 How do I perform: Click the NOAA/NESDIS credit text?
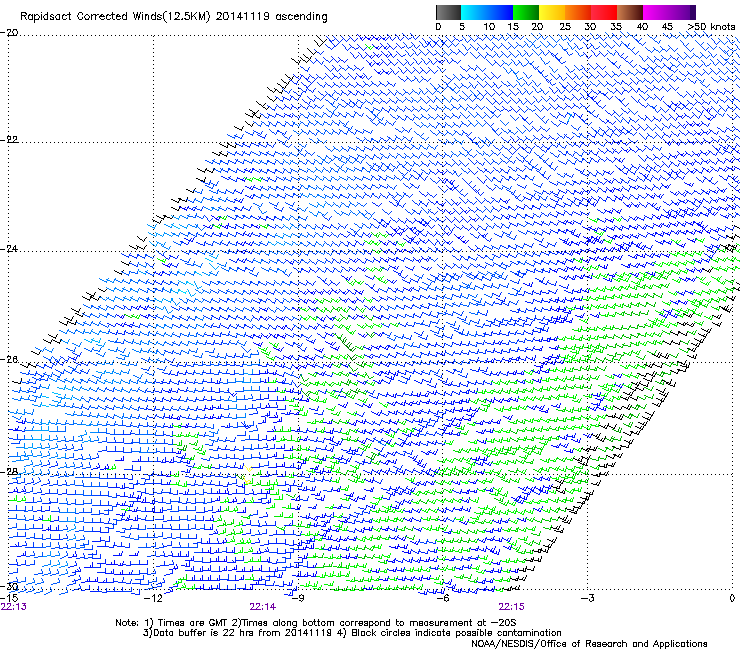(x=589, y=644)
